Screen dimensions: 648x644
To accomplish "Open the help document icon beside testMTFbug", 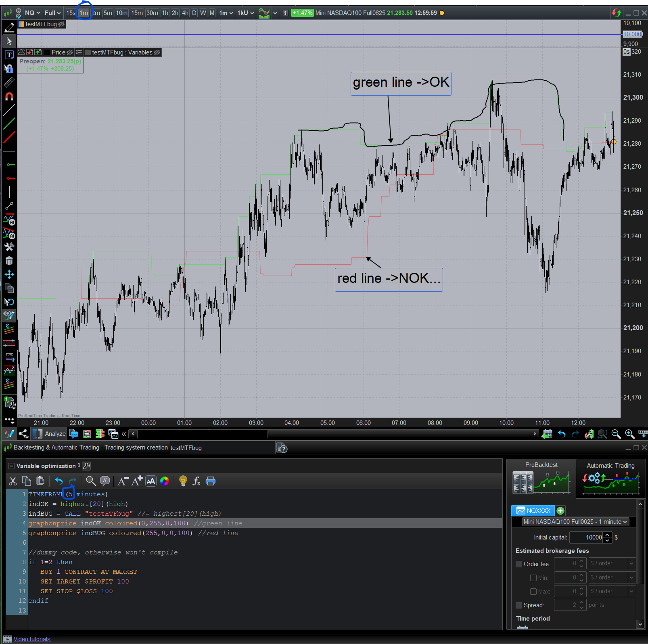I will tap(282, 447).
